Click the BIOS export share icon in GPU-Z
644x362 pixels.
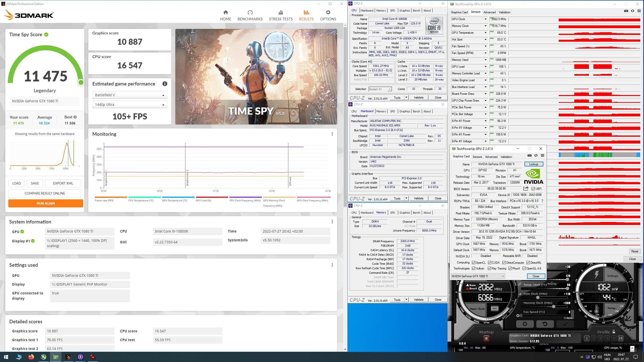tap(526, 189)
